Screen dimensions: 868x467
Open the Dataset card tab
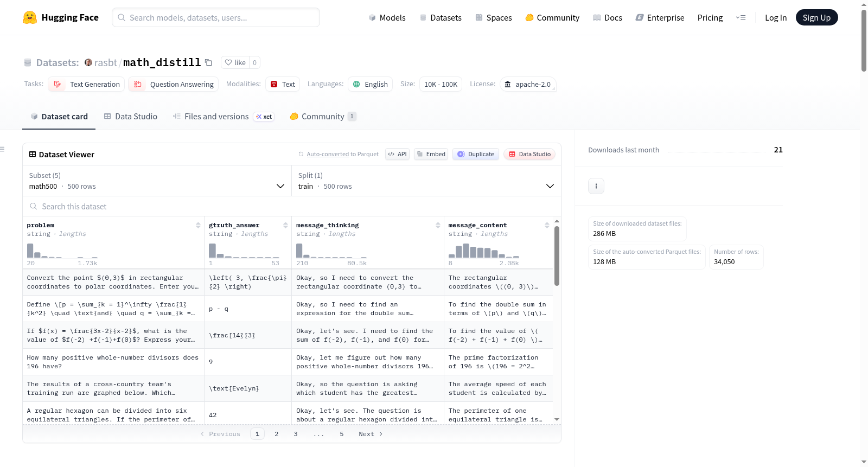pos(59,117)
